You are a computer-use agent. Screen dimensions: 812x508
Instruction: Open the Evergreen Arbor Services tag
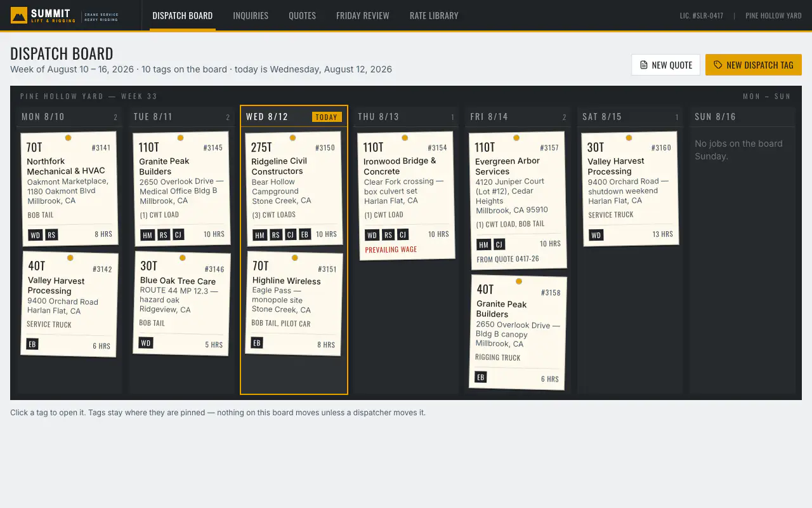coord(518,200)
